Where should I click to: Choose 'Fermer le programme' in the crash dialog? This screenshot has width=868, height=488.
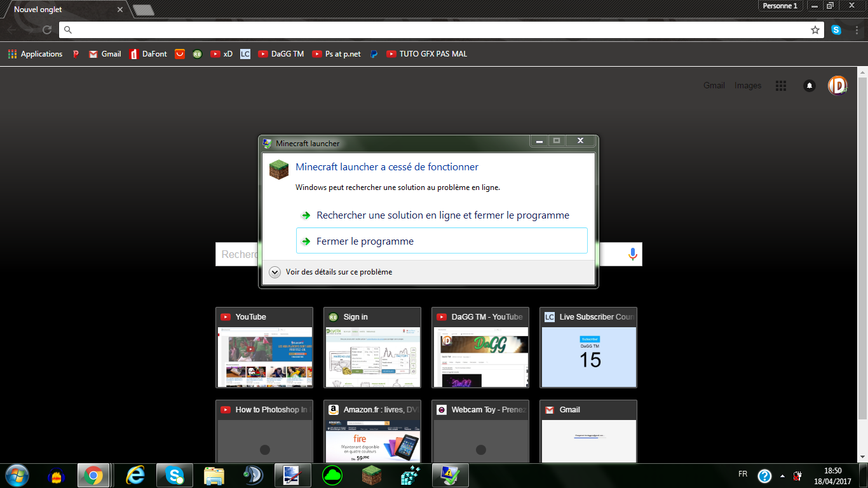coord(442,241)
